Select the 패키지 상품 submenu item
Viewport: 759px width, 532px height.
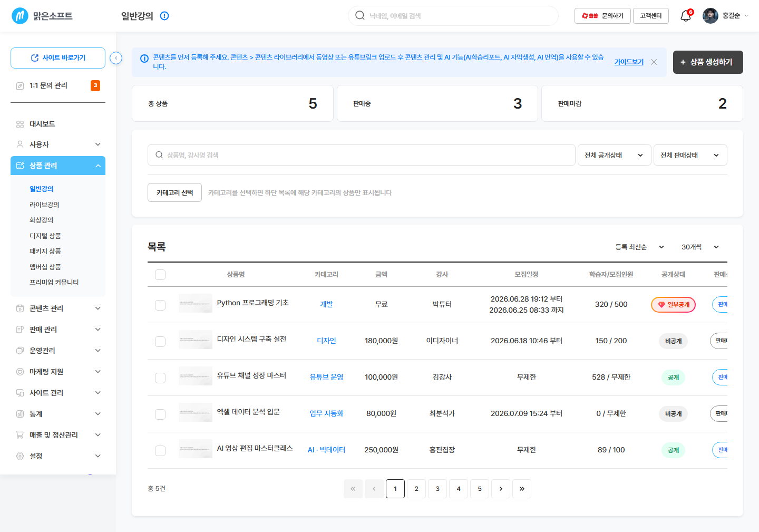coord(45,251)
